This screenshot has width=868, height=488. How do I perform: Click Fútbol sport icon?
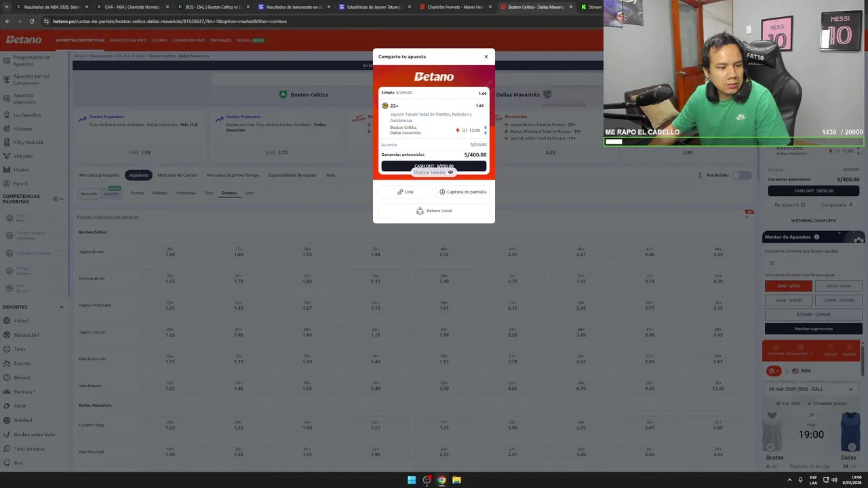click(x=7, y=321)
